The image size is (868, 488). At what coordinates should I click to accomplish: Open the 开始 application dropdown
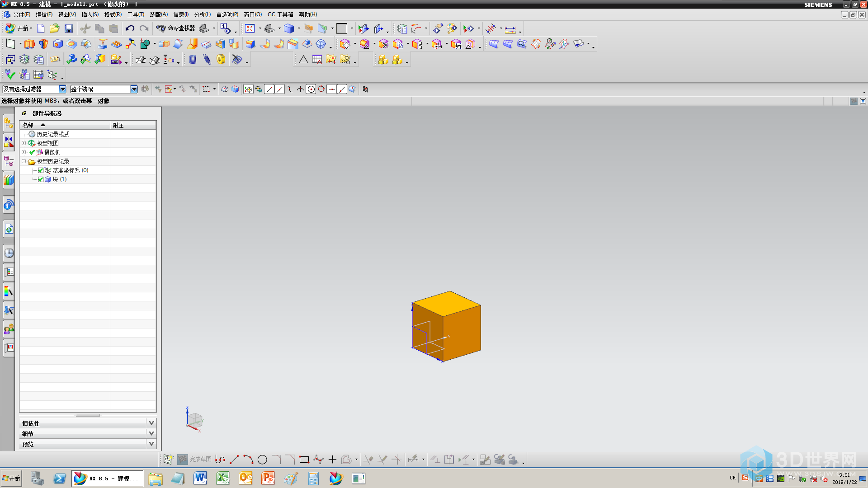click(x=19, y=28)
